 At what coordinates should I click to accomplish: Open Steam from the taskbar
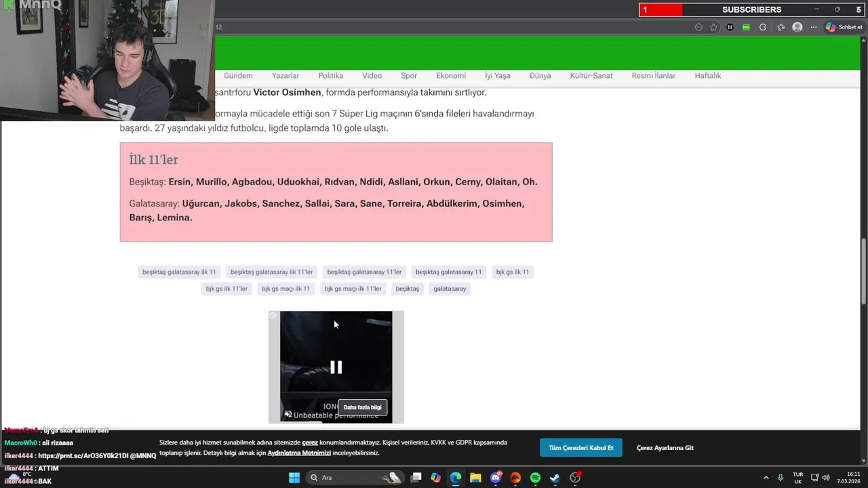pyautogui.click(x=555, y=478)
